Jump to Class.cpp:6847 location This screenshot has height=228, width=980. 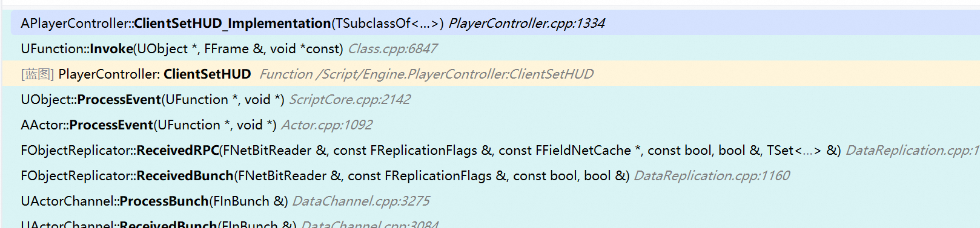point(392,48)
